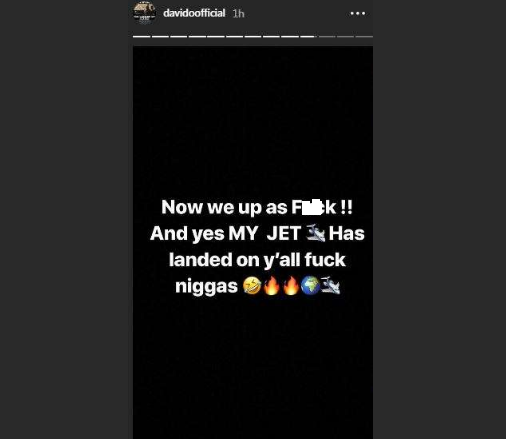Click the globe earth emoji in the story
510x439 pixels.
[x=310, y=286]
